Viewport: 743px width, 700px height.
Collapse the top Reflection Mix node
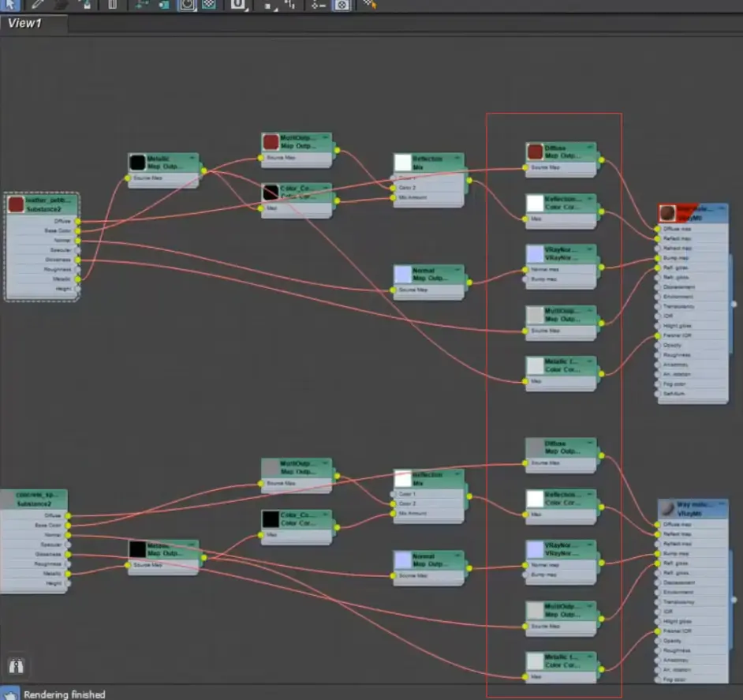tap(457, 157)
